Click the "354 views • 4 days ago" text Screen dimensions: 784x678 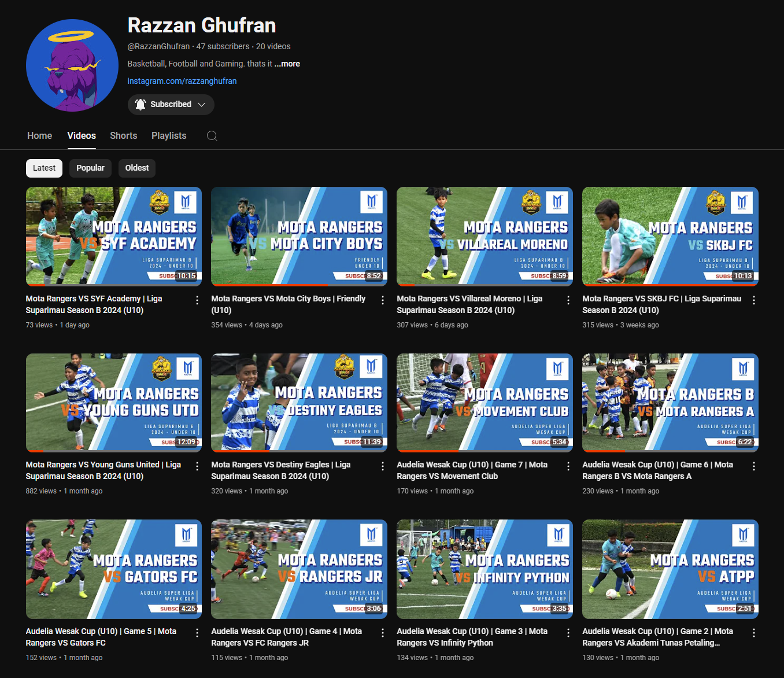[247, 325]
